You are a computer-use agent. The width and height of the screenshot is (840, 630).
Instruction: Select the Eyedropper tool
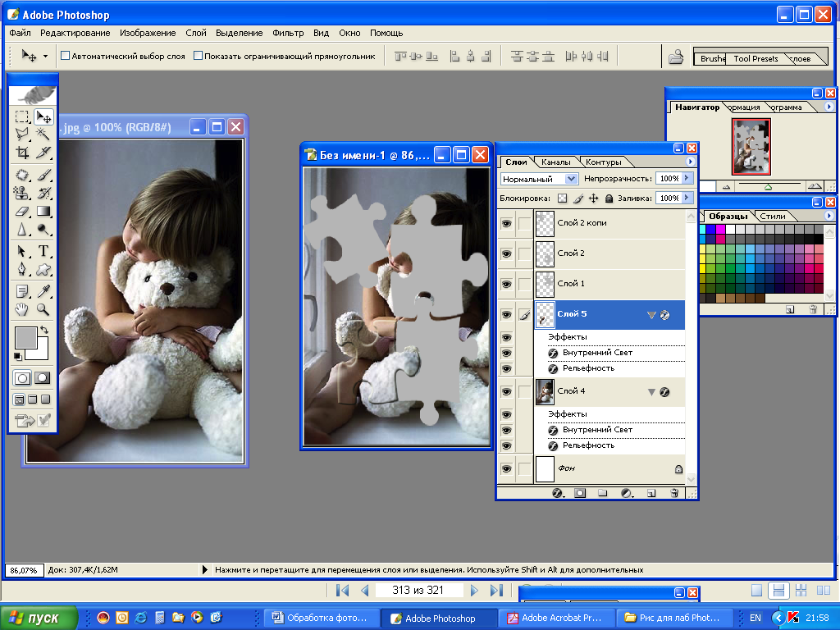pyautogui.click(x=43, y=291)
